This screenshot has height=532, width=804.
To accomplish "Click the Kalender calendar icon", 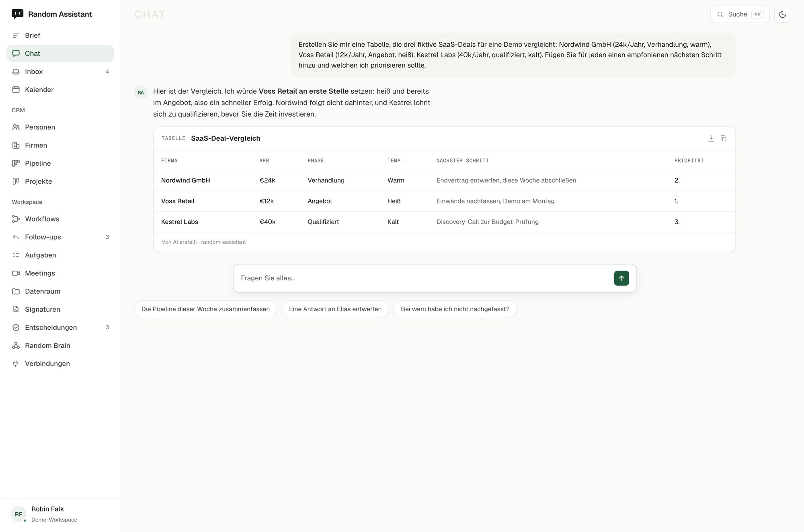I will [16, 90].
